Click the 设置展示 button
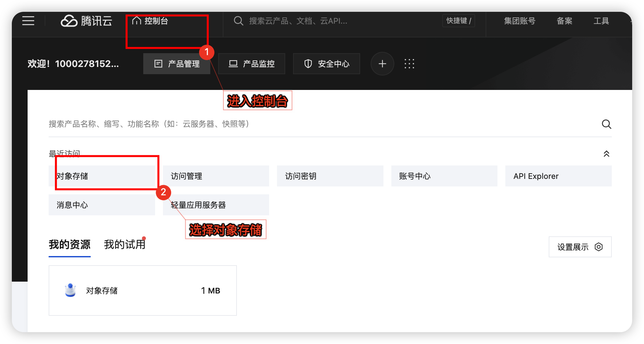This screenshot has width=644, height=344. coord(580,247)
